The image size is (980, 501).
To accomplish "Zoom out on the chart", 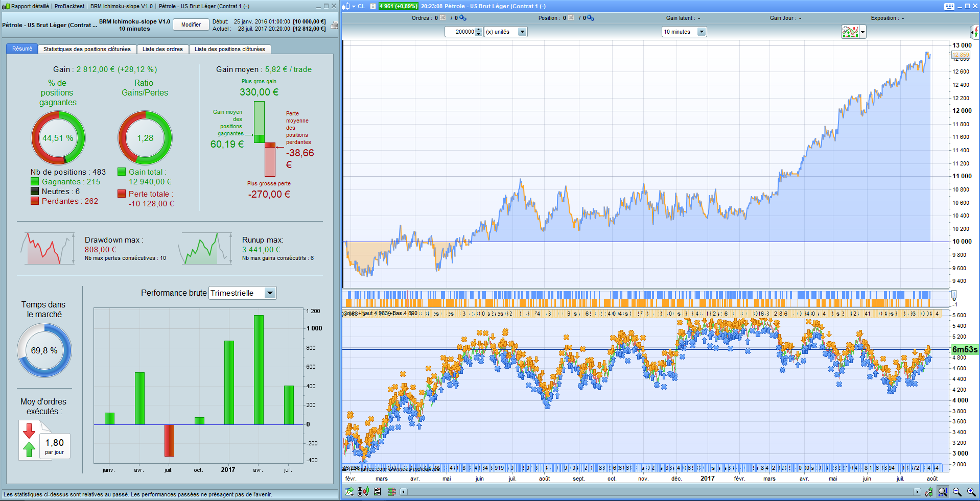I will tap(958, 492).
